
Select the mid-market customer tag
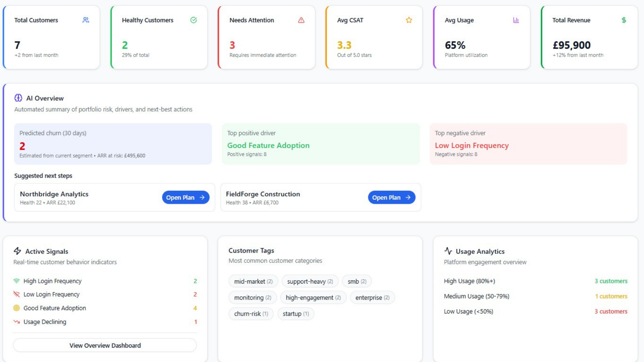pos(253,281)
